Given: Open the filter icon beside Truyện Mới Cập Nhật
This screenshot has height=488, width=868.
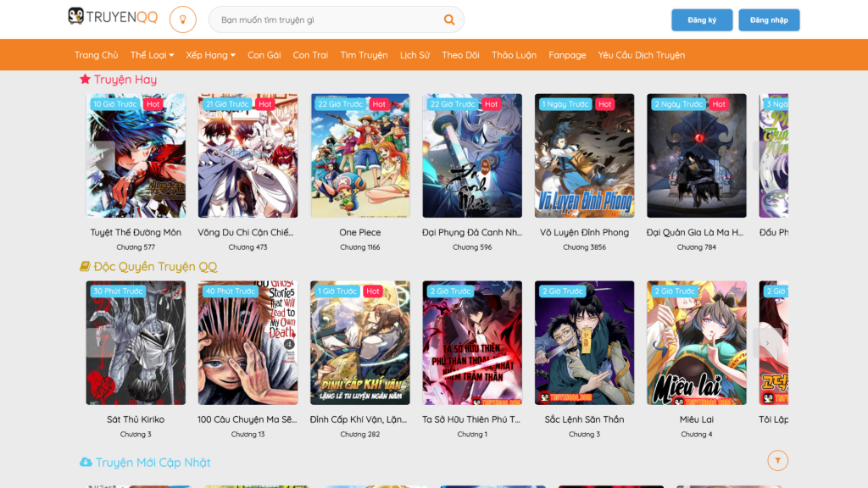Looking at the screenshot, I should (x=777, y=460).
